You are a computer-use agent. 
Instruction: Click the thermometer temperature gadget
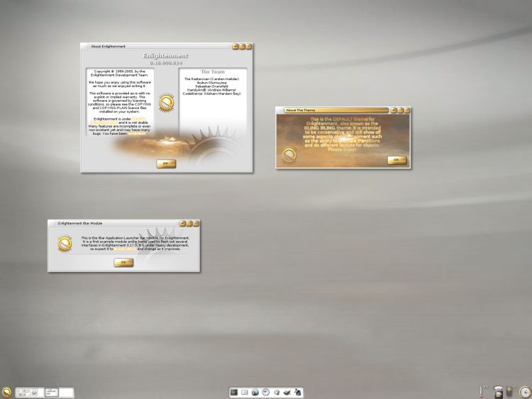point(482,392)
